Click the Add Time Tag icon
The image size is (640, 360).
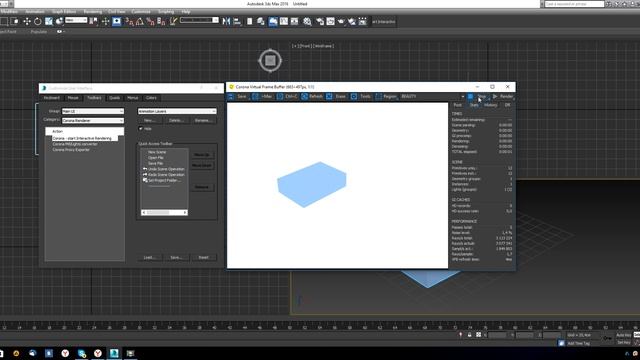tap(562, 343)
